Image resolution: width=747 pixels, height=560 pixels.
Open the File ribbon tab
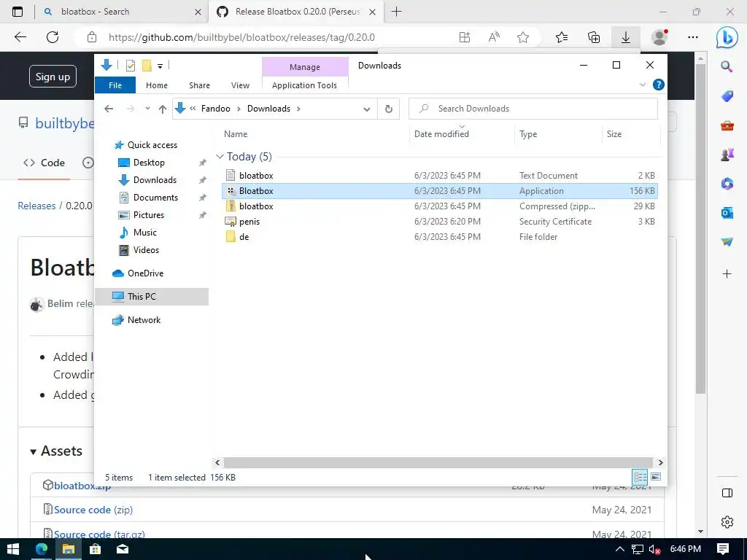(x=115, y=85)
